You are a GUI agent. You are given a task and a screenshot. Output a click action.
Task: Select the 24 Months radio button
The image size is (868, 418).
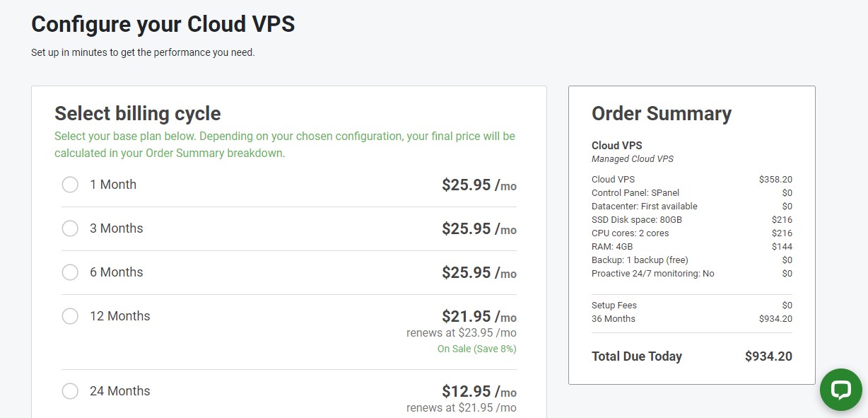click(70, 391)
